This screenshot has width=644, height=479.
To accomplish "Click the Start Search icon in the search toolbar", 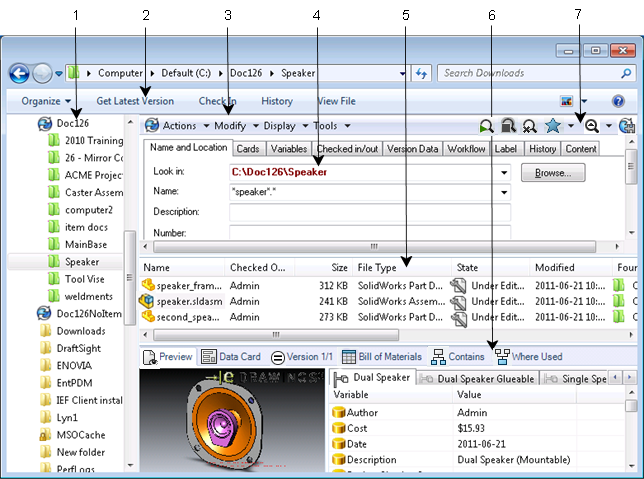I will click(485, 126).
